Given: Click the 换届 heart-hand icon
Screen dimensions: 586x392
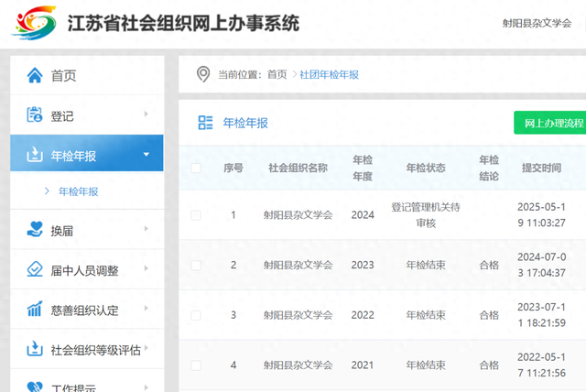Looking at the screenshot, I should coord(35,230).
